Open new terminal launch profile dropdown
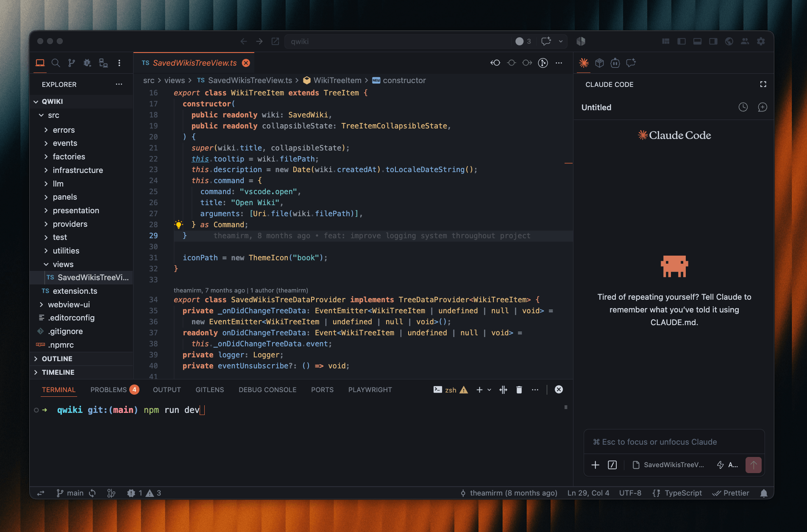Image resolution: width=807 pixels, height=532 pixels. 490,390
